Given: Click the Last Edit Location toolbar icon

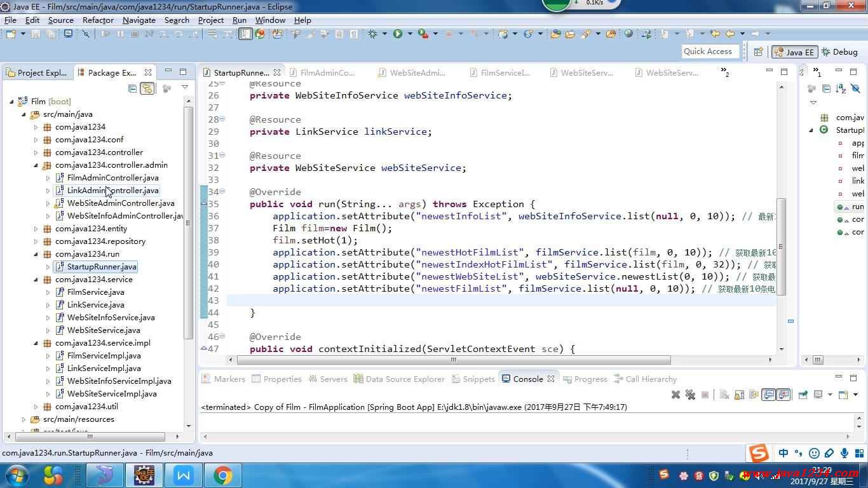Looking at the screenshot, I should point(715,34).
